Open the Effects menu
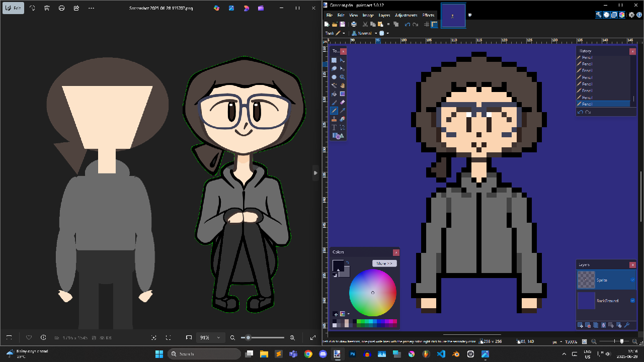 [428, 15]
